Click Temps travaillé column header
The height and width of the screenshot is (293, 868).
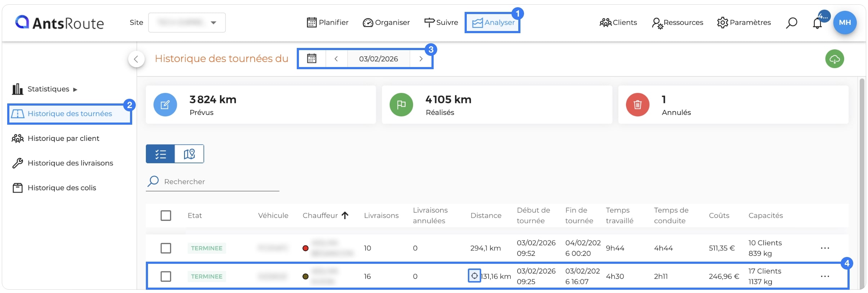(x=619, y=216)
